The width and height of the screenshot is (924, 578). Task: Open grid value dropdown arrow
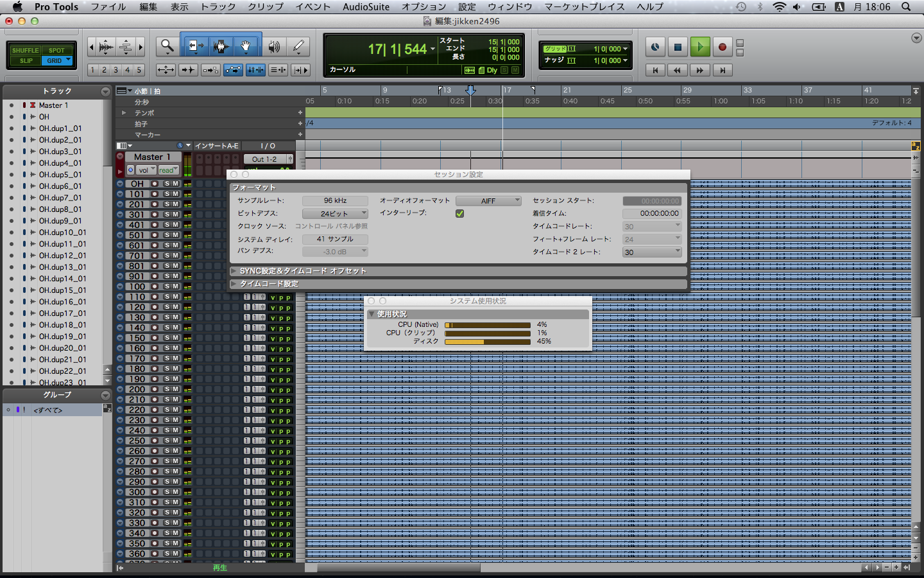click(626, 49)
